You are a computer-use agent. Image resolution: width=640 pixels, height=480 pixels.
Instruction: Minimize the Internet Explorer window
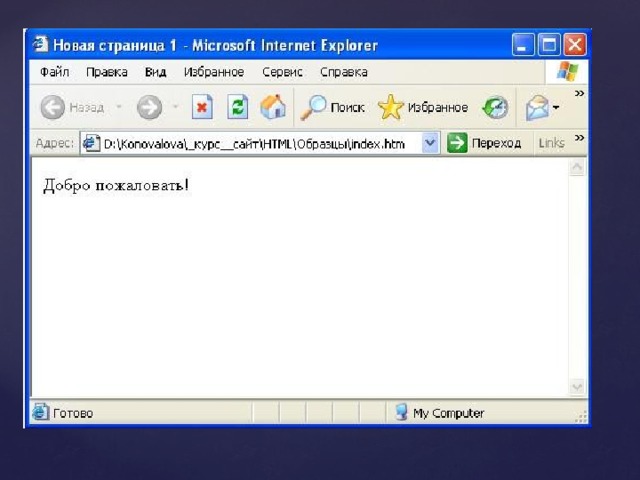tap(523, 44)
